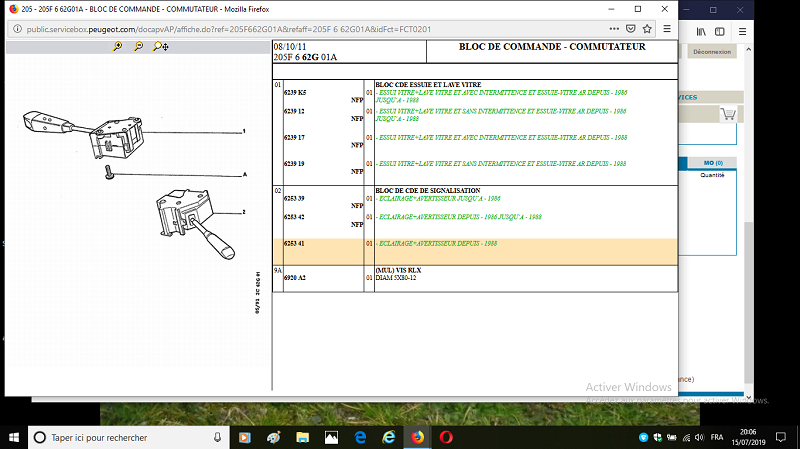This screenshot has height=449, width=800.
Task: Click BLOC CDE ESSUIE ET LAVE VITRE heading
Action: tap(428, 85)
